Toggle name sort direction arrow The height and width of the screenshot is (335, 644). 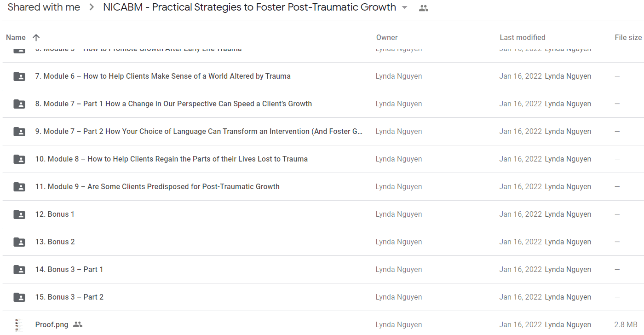(x=36, y=38)
